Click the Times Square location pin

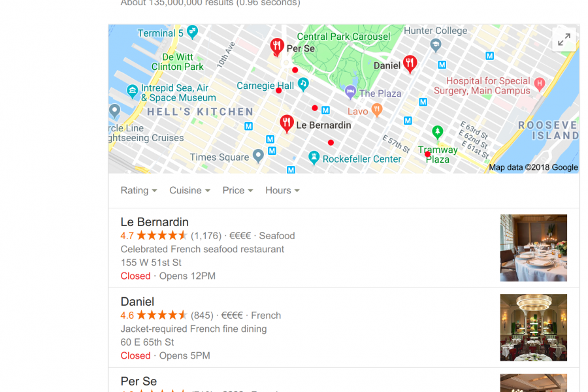point(258,155)
